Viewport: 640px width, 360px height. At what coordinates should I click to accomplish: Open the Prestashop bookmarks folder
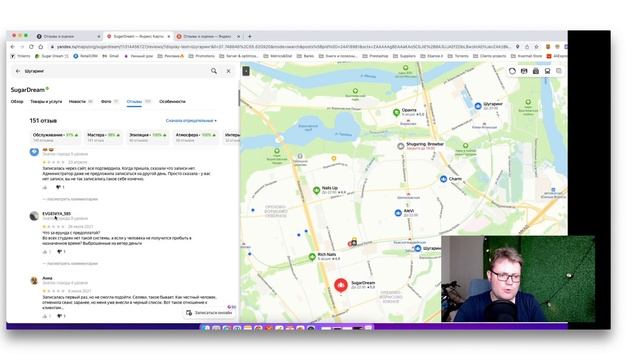coord(376,56)
